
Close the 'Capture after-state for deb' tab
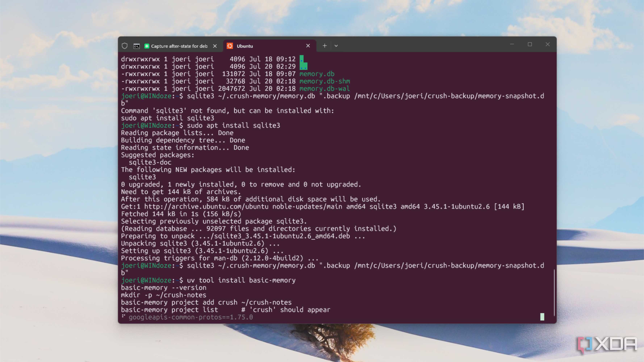click(x=215, y=46)
